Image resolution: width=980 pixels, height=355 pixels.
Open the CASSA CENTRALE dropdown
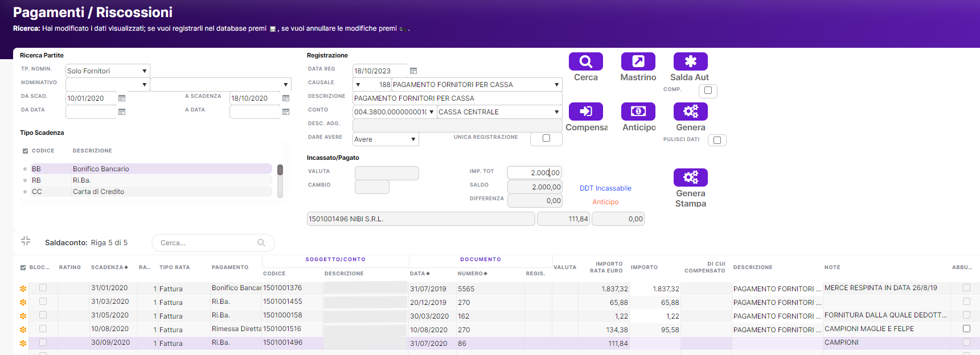pyautogui.click(x=557, y=112)
